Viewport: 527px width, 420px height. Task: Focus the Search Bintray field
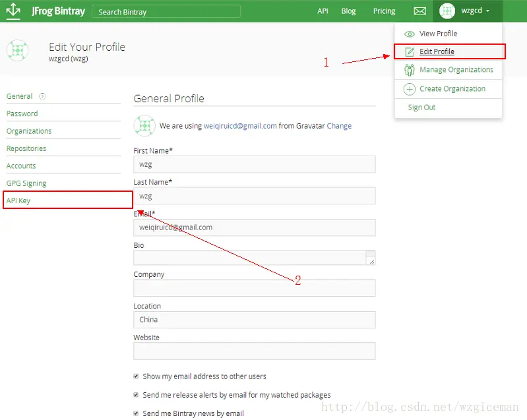pos(166,11)
